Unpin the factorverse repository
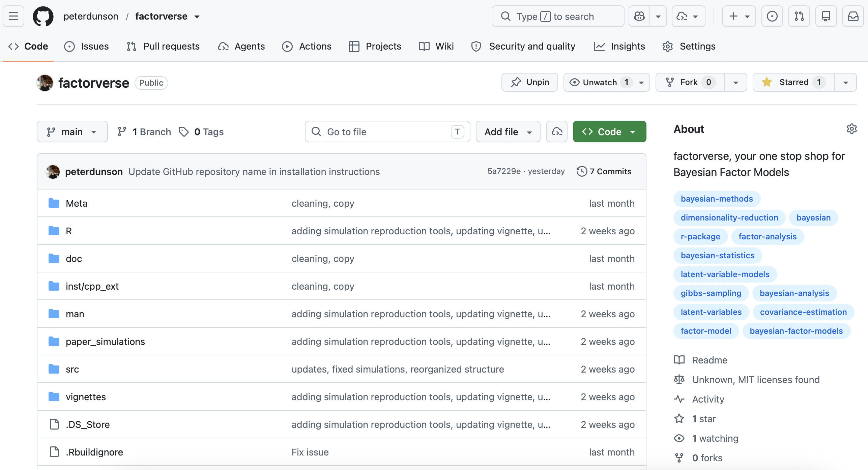The height and width of the screenshot is (470, 868). pyautogui.click(x=529, y=82)
